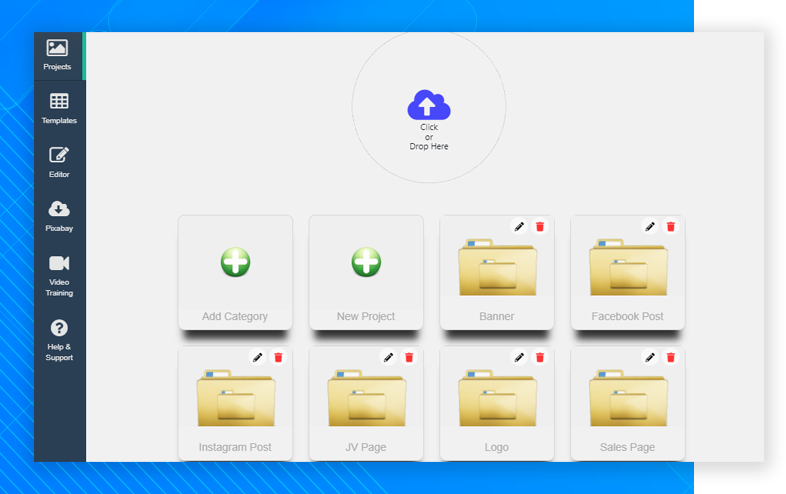Open the Banner folder
786x494 pixels.
(x=497, y=267)
